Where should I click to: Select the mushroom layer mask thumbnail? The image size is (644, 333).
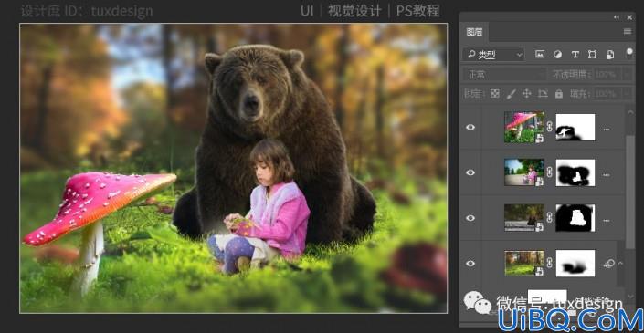click(x=575, y=127)
